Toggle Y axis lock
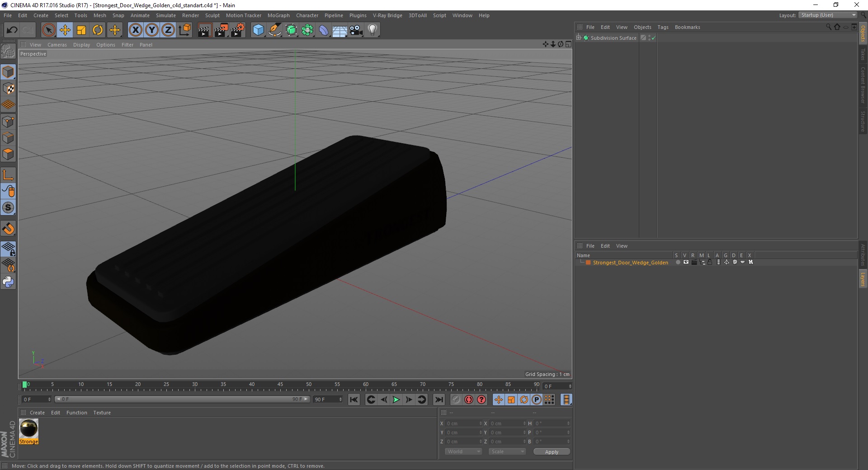The image size is (868, 470). pos(152,30)
